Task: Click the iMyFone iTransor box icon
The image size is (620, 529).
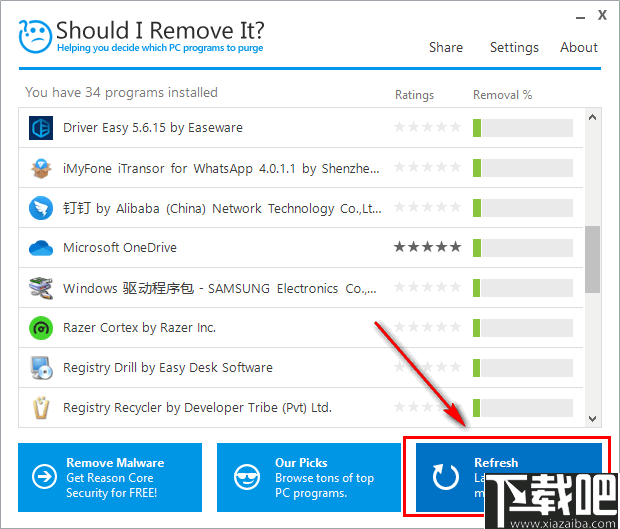Action: point(41,168)
